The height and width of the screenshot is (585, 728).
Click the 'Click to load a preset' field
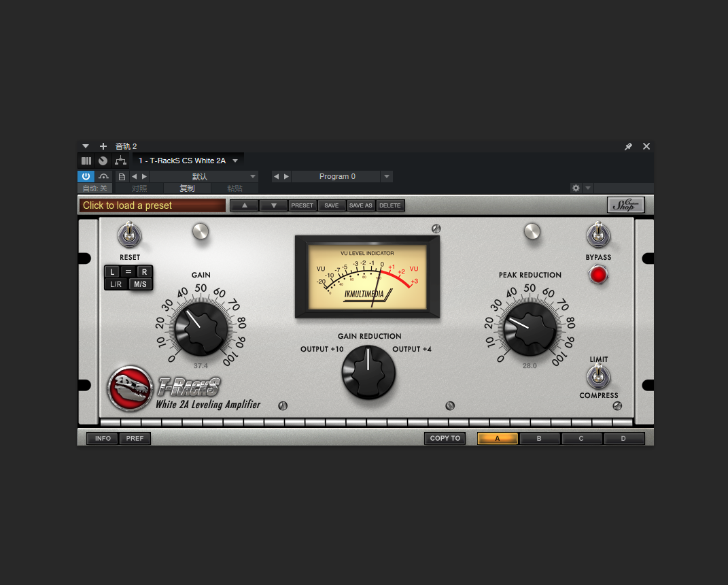(152, 205)
